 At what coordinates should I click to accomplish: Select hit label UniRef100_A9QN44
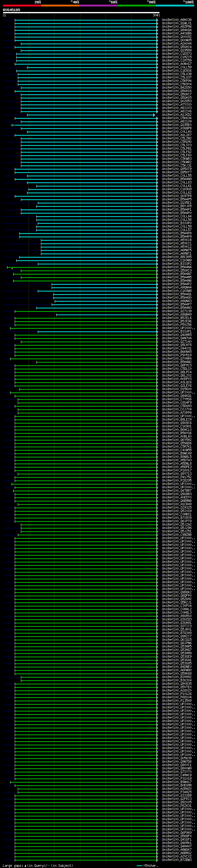(177, 287)
